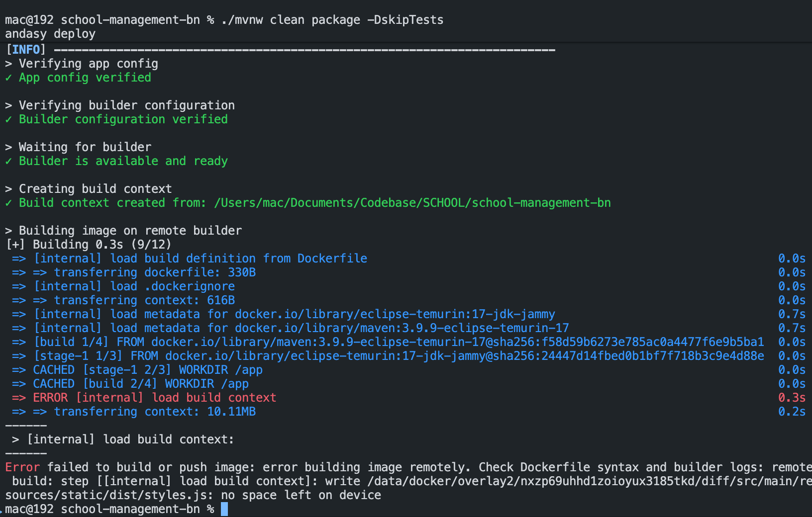Screen dimensions: 812x517
Task: Click the CACHED [build 2/4] WORKDIR line
Action: [x=140, y=384]
